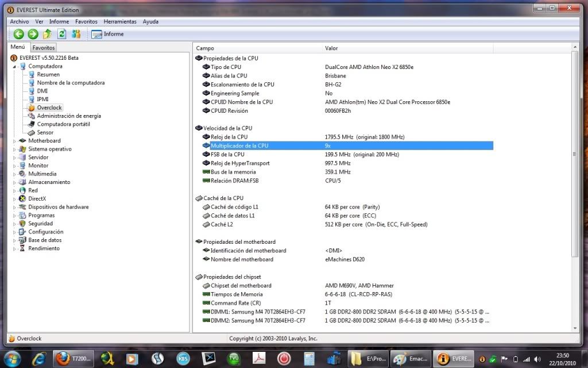Select Computadora portátil tree item
This screenshot has height=368, width=588.
pos(63,124)
